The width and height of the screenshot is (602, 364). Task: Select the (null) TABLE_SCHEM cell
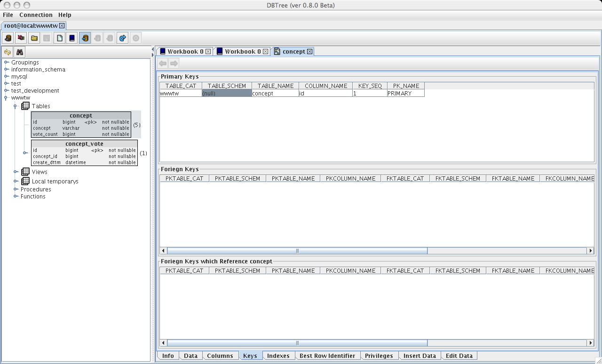pos(227,94)
